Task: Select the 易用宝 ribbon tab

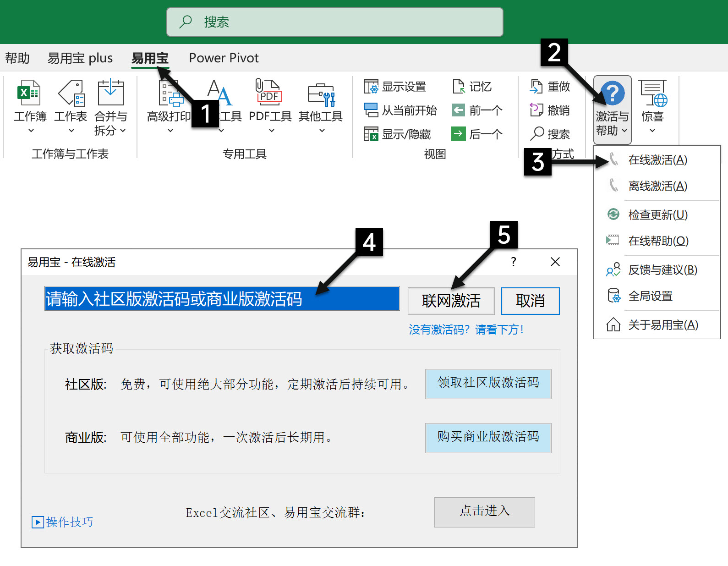Action: click(150, 58)
